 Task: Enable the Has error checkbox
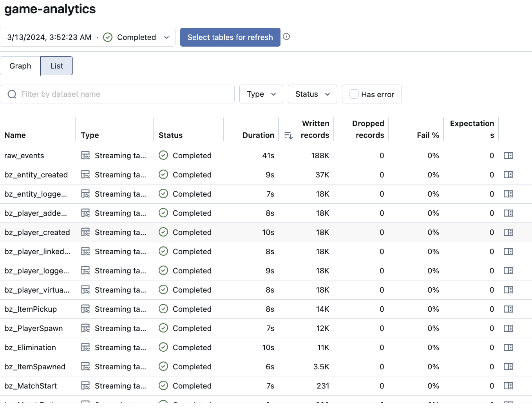354,94
